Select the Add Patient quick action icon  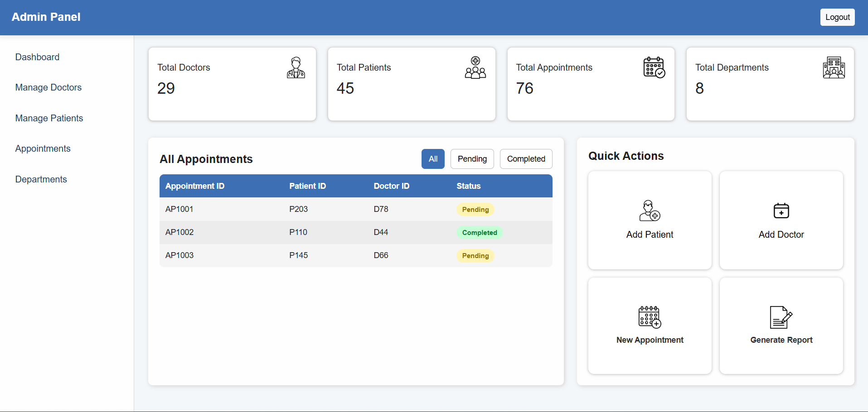pos(649,211)
